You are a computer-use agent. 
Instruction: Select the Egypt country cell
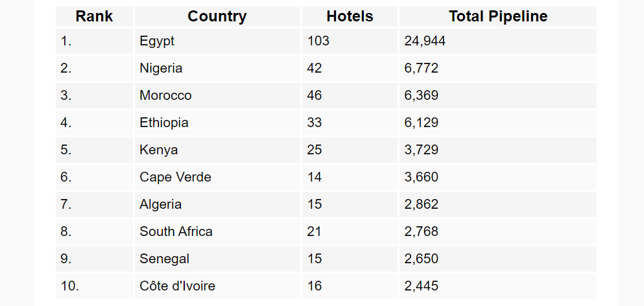[217, 41]
